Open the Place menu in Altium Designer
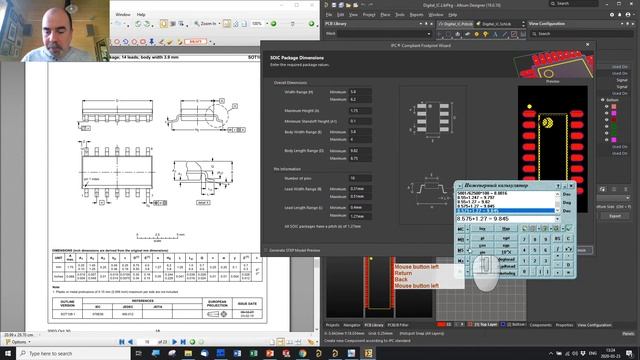Screen dimensions: 640x360 tap(385, 15)
